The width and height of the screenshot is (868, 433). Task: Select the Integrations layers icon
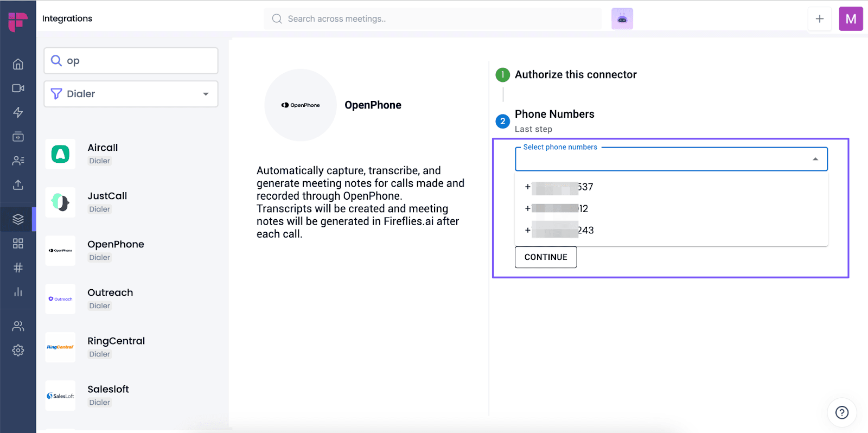coord(18,219)
